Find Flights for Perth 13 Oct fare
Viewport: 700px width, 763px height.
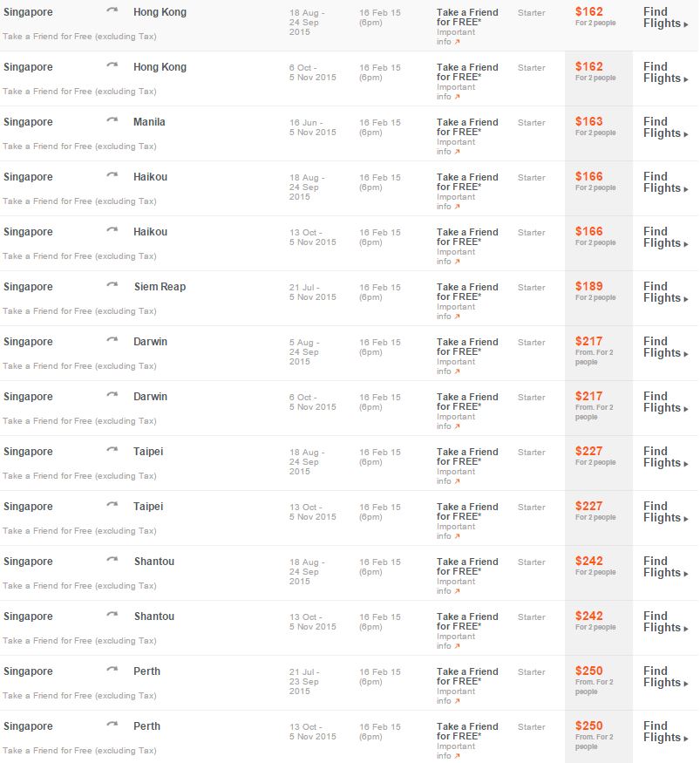665,732
